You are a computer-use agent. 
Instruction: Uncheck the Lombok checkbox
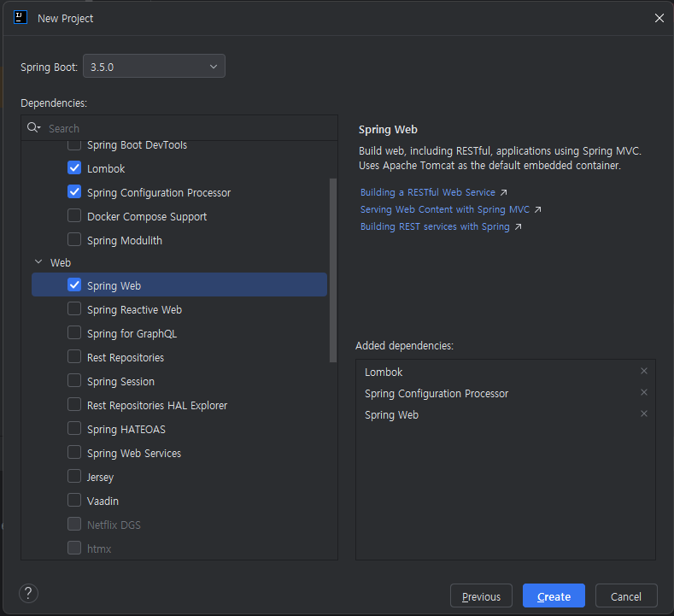74,167
